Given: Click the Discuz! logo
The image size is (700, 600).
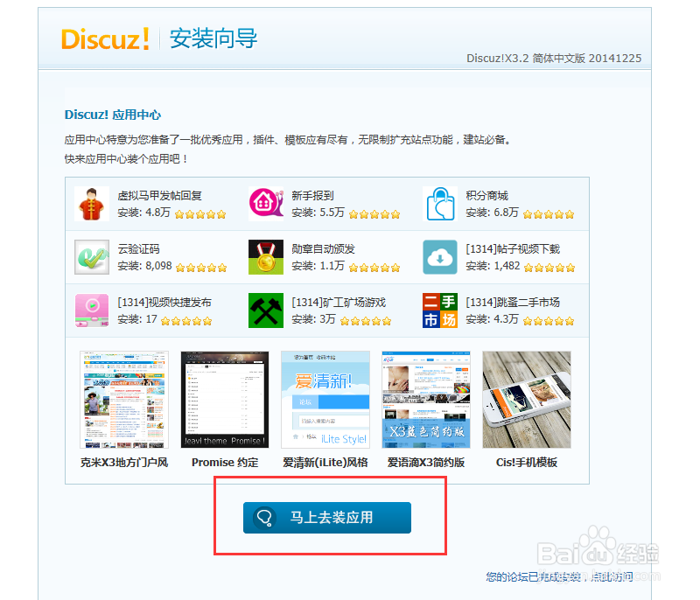Looking at the screenshot, I should (105, 38).
